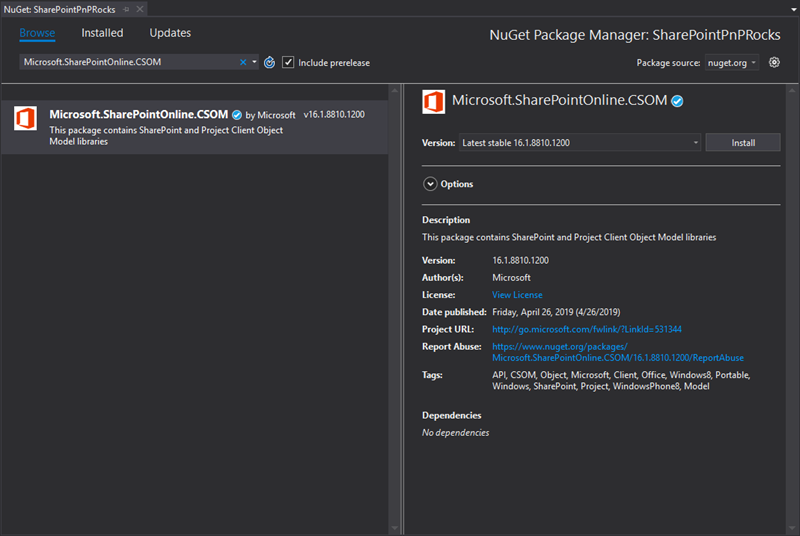Click the 'No dependencies' text
This screenshot has width=800, height=536.
[455, 432]
